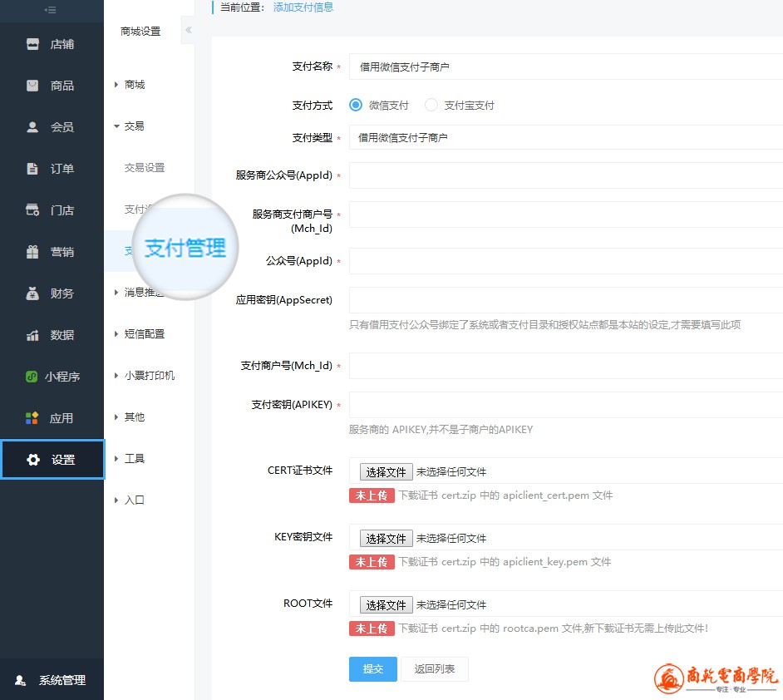Collapse the 交易 tree section
Image resolution: width=783 pixels, height=700 pixels.
(116, 126)
